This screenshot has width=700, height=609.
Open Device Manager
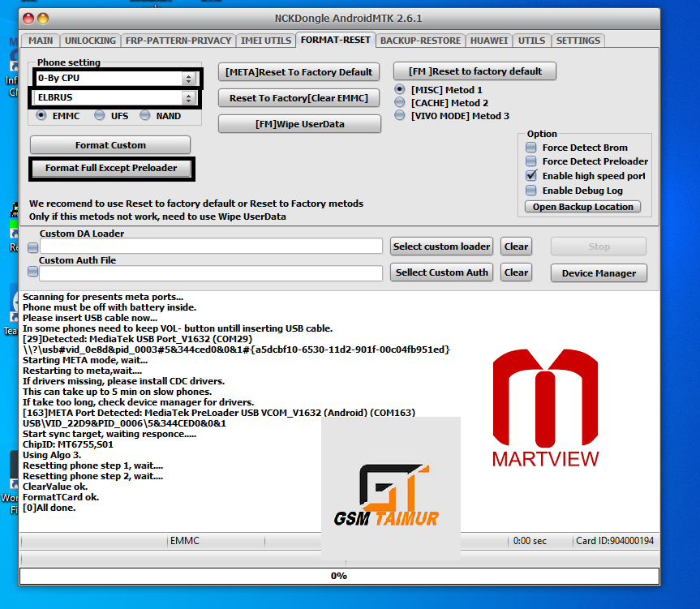coord(599,273)
